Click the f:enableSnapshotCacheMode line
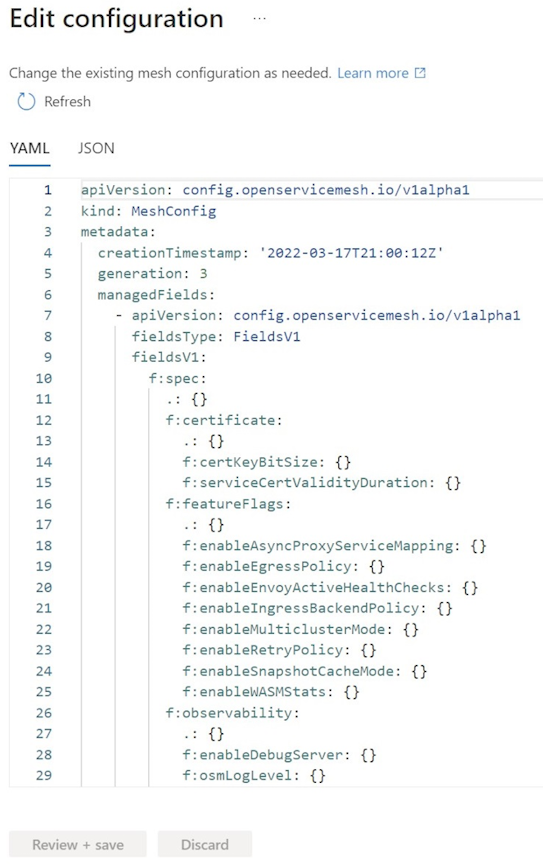The width and height of the screenshot is (543, 865). pyautogui.click(x=305, y=671)
